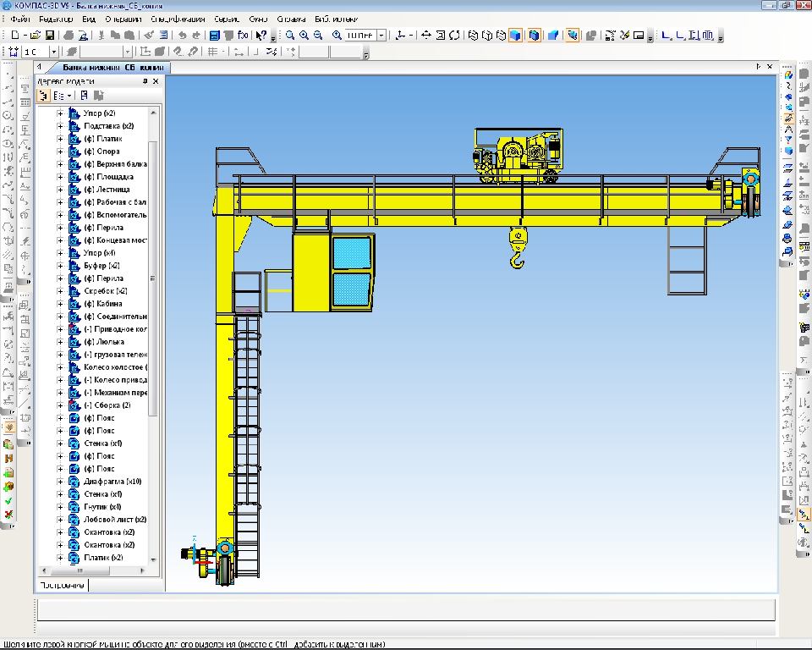Screen dimensions: 812x650
Task: Close the model tree panel
Action: click(156, 81)
